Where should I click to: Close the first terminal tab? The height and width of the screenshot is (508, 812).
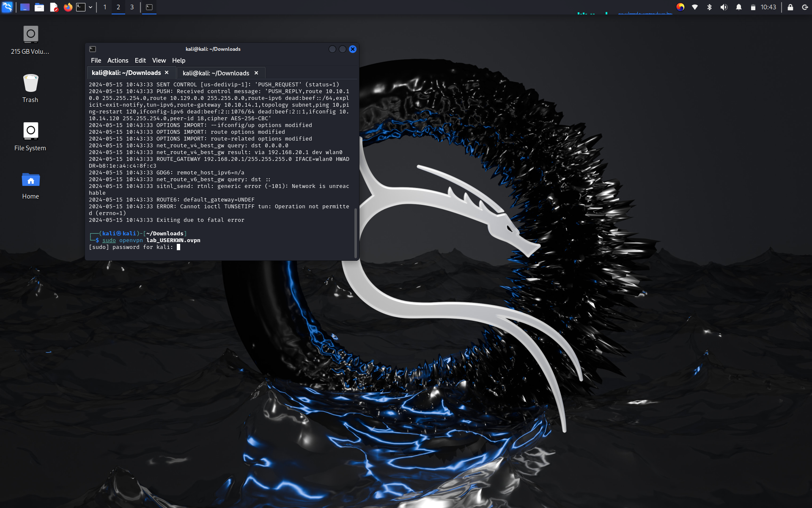point(167,73)
